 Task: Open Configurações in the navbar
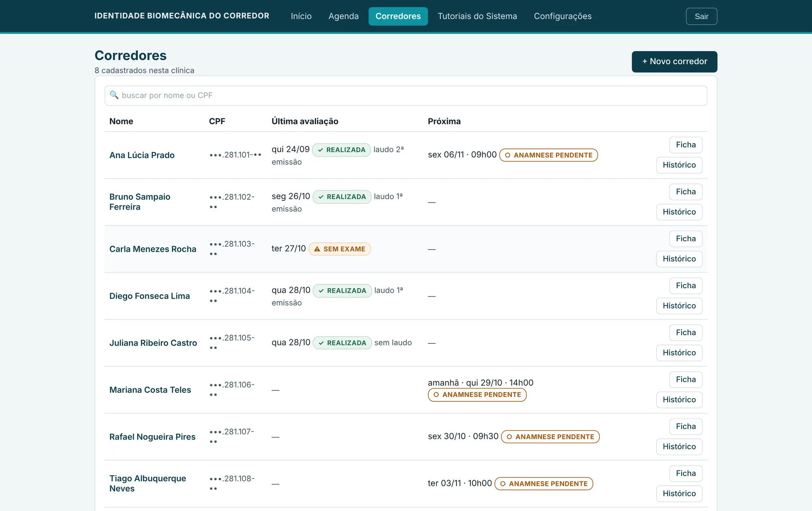pyautogui.click(x=563, y=16)
